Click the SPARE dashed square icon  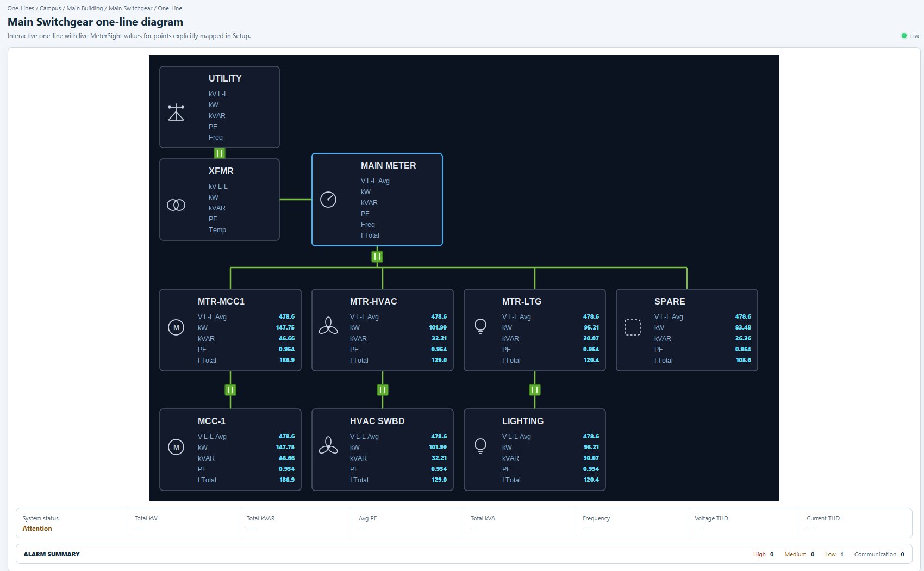pos(633,327)
